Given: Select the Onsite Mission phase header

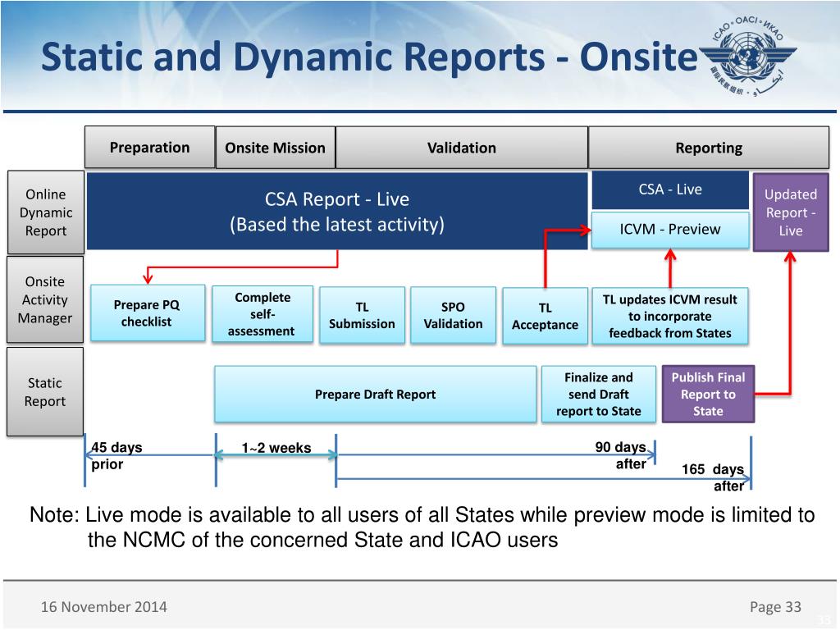Looking at the screenshot, I should pos(276,148).
